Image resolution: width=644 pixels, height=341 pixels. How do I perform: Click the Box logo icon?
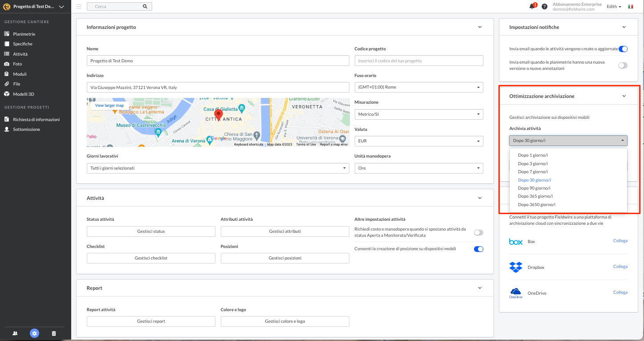516,241
